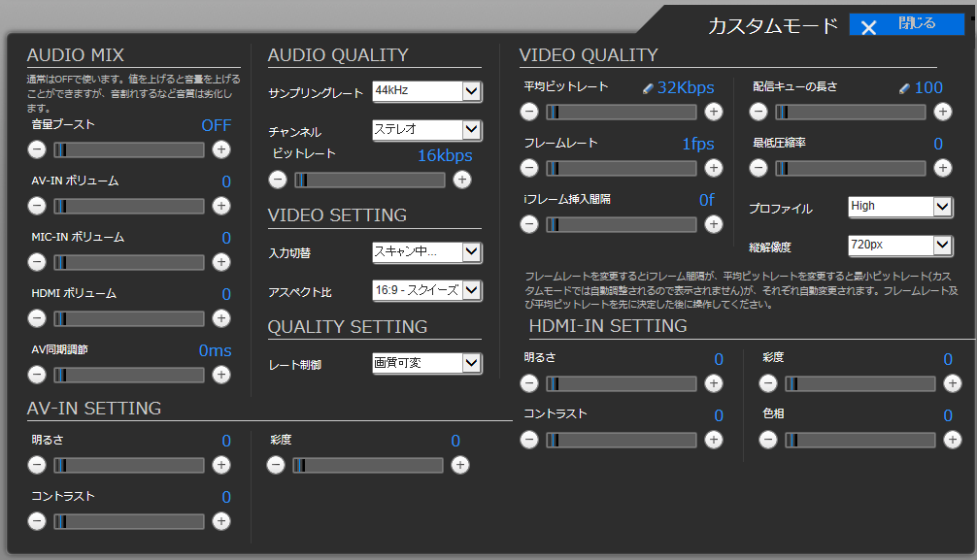Image resolution: width=977 pixels, height=560 pixels.
Task: Open the 入力切替 dropdown
Action: [x=425, y=252]
